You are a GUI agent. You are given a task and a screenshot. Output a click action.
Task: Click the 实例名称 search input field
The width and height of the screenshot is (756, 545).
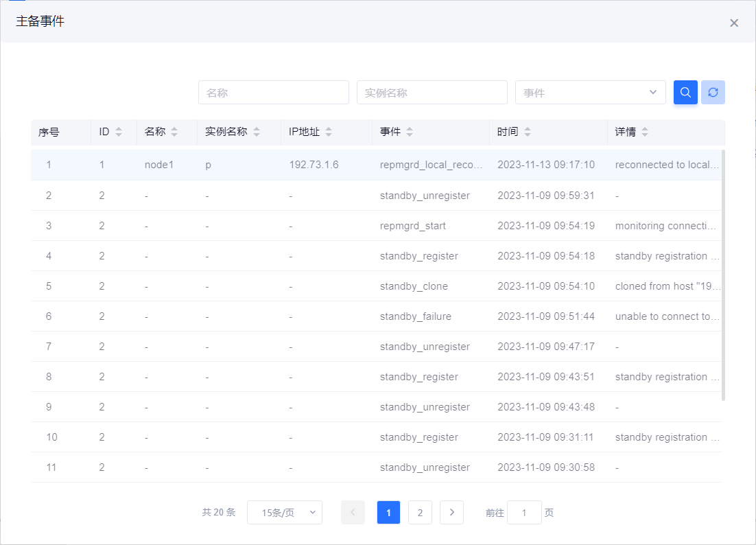point(432,93)
